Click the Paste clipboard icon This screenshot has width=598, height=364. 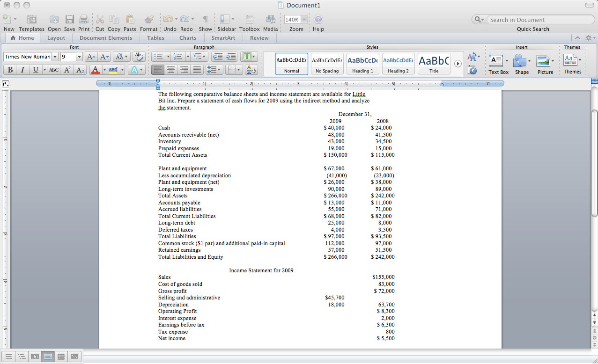(x=130, y=19)
